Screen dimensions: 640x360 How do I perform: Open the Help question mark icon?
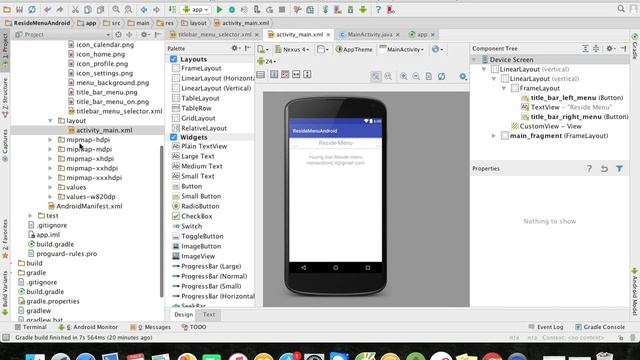click(378, 9)
